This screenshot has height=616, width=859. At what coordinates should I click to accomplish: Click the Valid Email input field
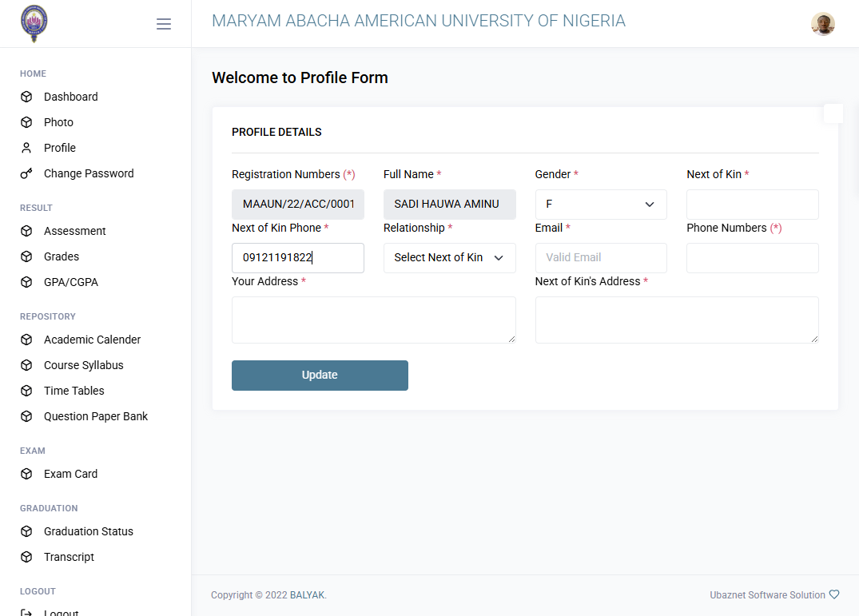601,258
